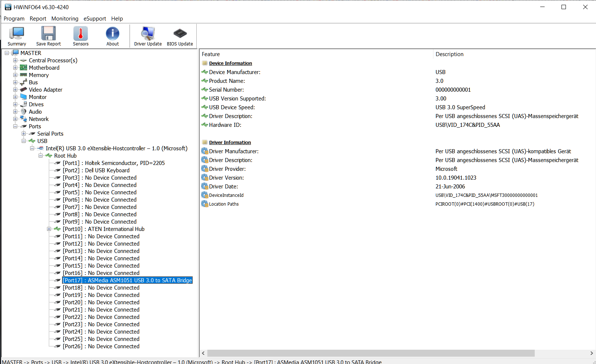Screen dimensions: 596x364
Task: Click the Network device icon in the tree
Action: (x=23, y=119)
